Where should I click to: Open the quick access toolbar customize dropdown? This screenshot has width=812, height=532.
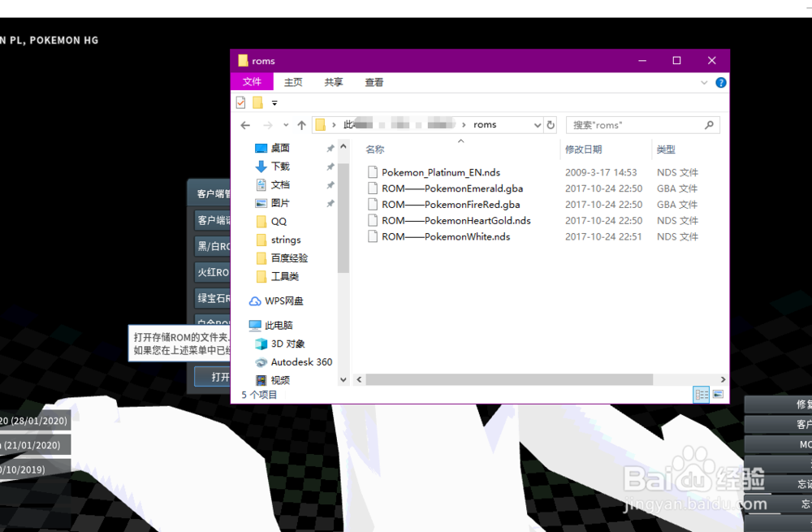coord(274,103)
